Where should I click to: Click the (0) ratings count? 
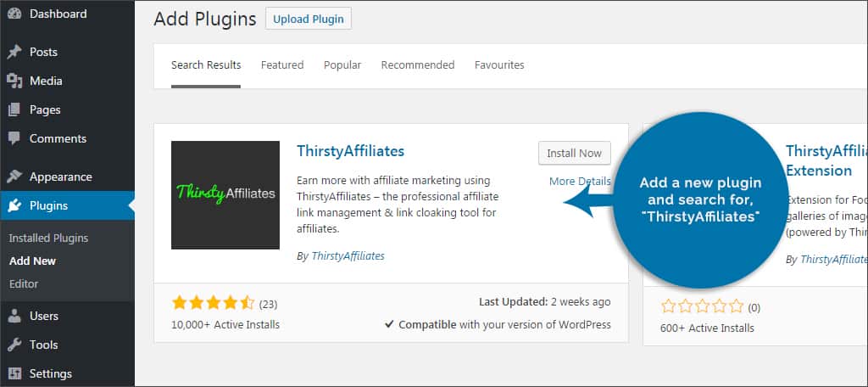(754, 307)
